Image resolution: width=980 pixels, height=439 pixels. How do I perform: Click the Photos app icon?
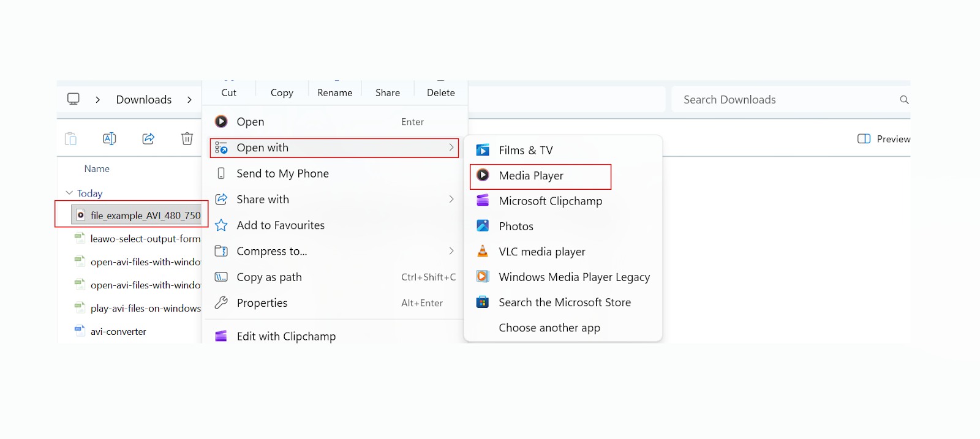(x=483, y=226)
